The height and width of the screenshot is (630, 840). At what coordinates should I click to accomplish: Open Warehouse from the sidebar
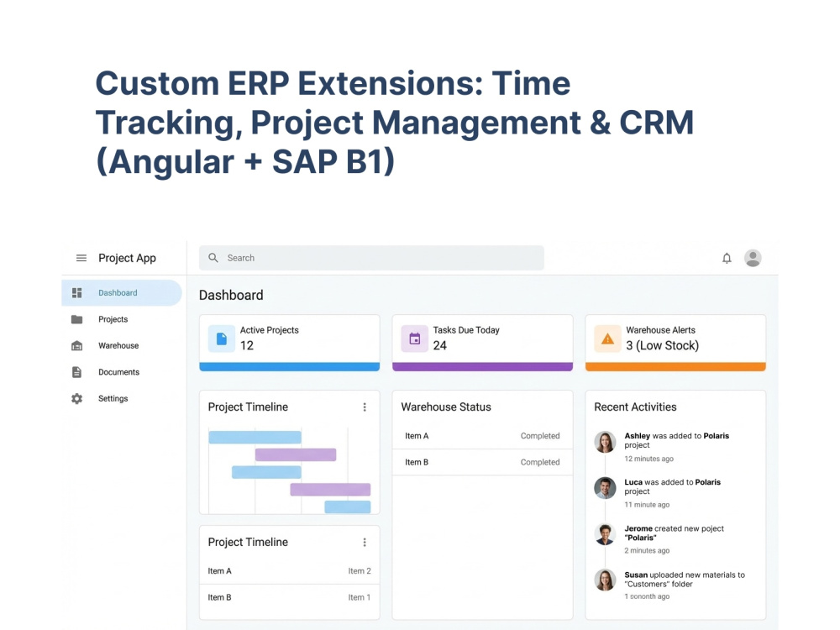(x=122, y=345)
